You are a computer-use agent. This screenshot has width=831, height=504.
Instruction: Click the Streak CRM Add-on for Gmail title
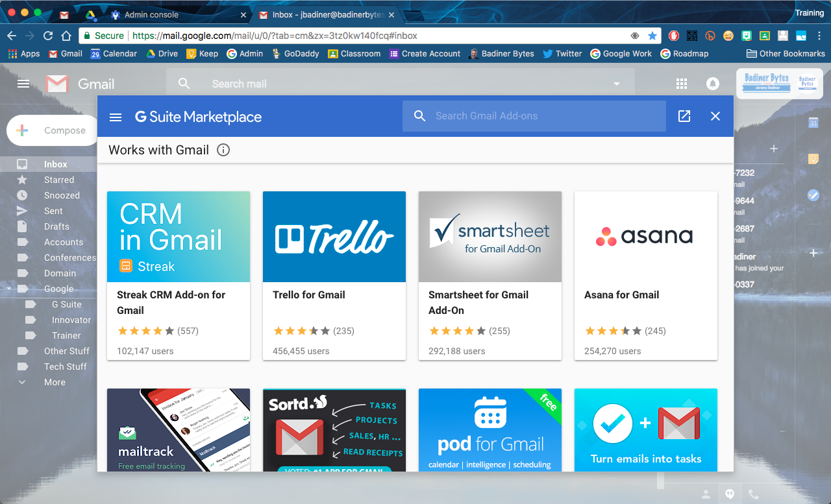pyautogui.click(x=171, y=302)
